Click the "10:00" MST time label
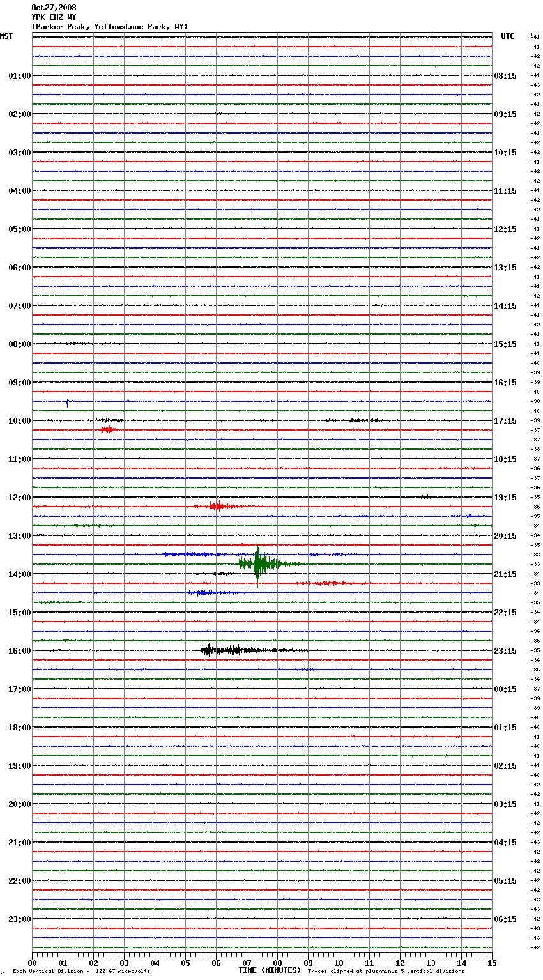 click(x=20, y=421)
